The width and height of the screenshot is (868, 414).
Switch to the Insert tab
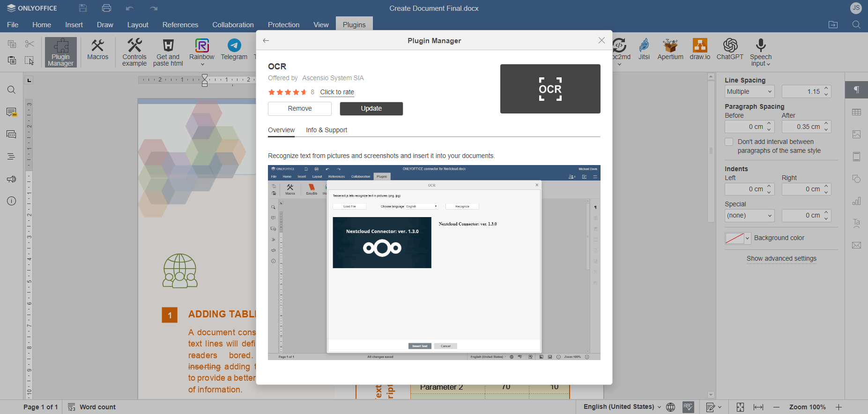tap(74, 25)
